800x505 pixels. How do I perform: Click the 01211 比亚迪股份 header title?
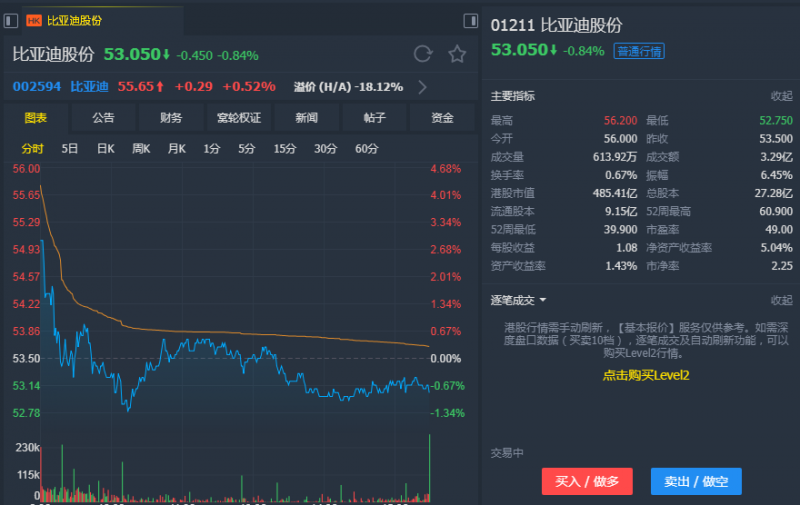(x=557, y=25)
